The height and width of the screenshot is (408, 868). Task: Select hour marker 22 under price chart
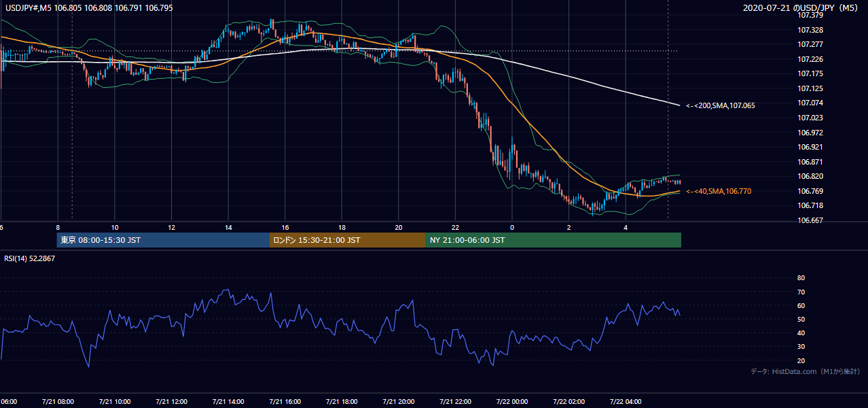click(456, 227)
